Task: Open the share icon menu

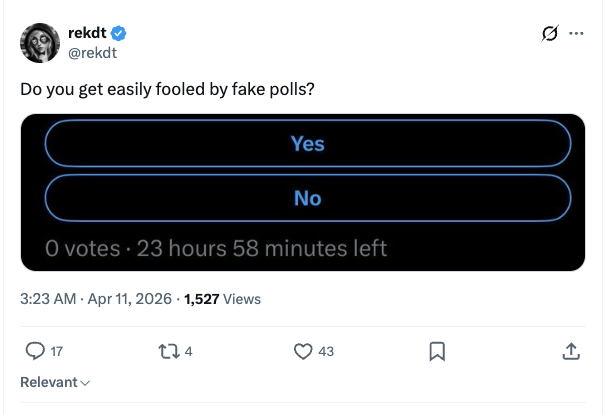Action: [x=571, y=351]
